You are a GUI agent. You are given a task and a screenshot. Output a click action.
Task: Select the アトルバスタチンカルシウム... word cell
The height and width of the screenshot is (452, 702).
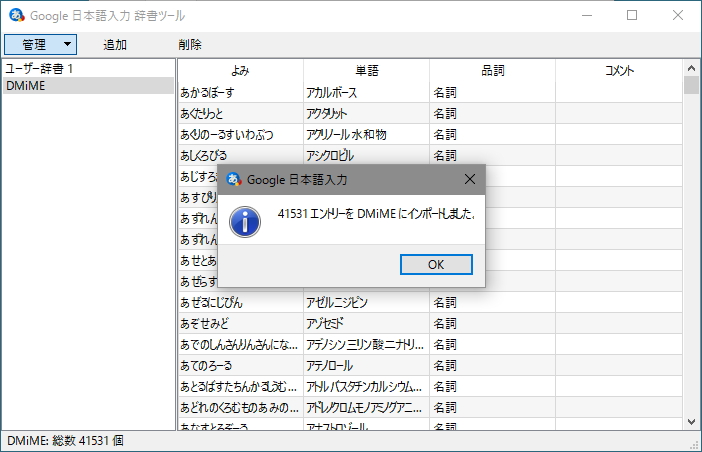click(367, 387)
